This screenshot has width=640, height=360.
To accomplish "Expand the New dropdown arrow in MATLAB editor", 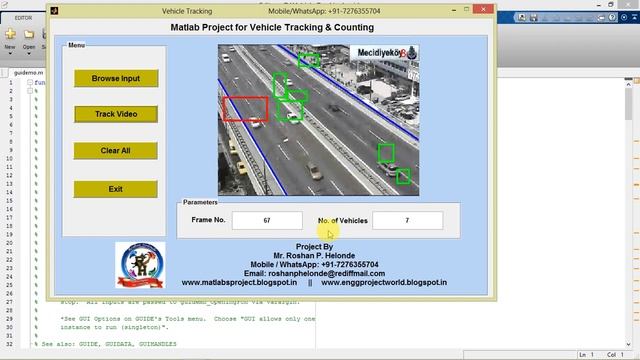I will 10,53.
